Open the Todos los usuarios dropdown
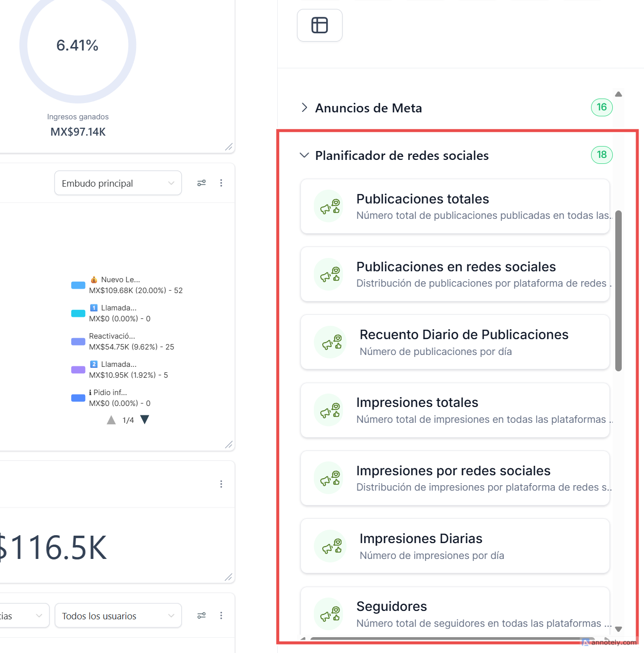The height and width of the screenshot is (653, 644). [118, 616]
